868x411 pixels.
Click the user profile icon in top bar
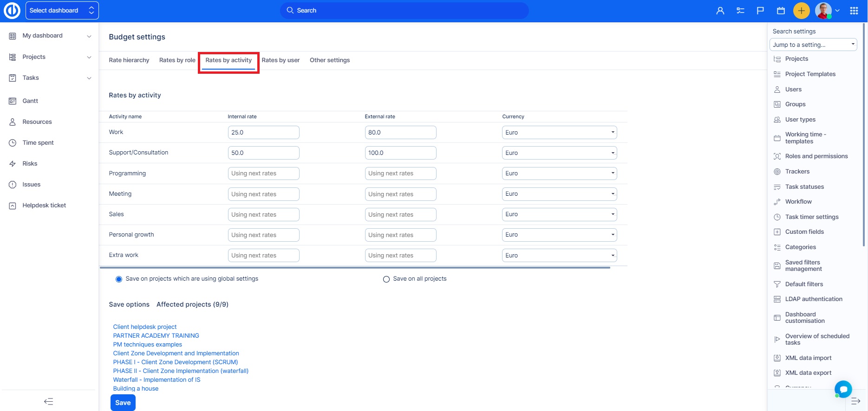point(720,11)
